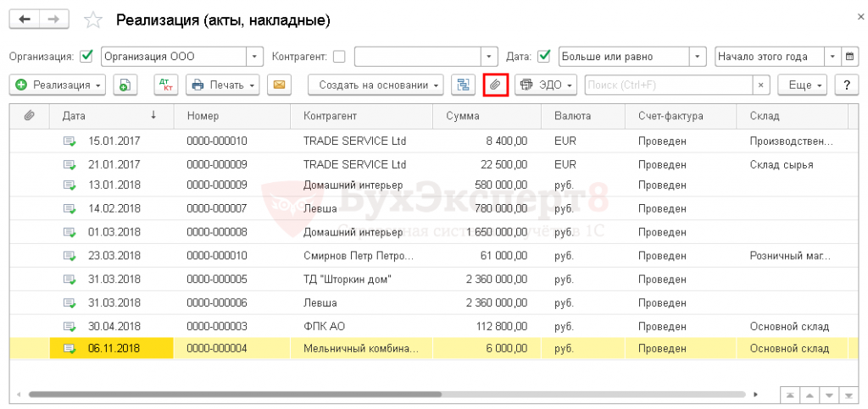Click the Реализация create button
868x409 pixels.
pyautogui.click(x=57, y=85)
